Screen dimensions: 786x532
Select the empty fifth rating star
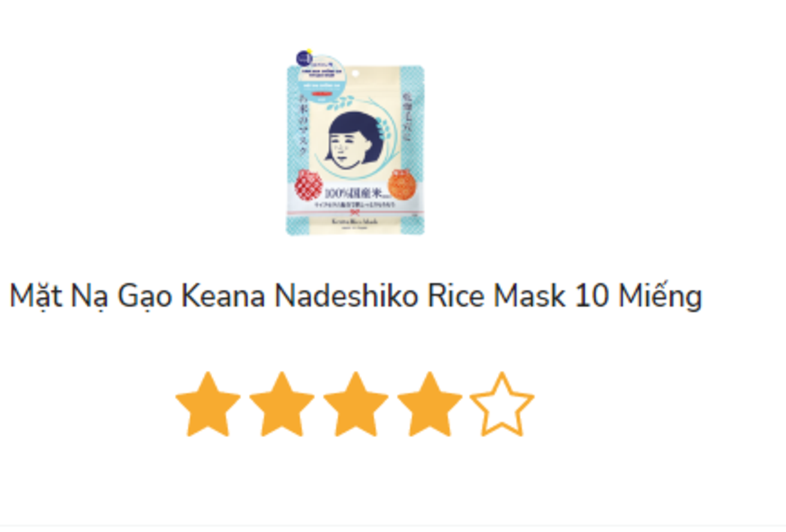pyautogui.click(x=502, y=404)
